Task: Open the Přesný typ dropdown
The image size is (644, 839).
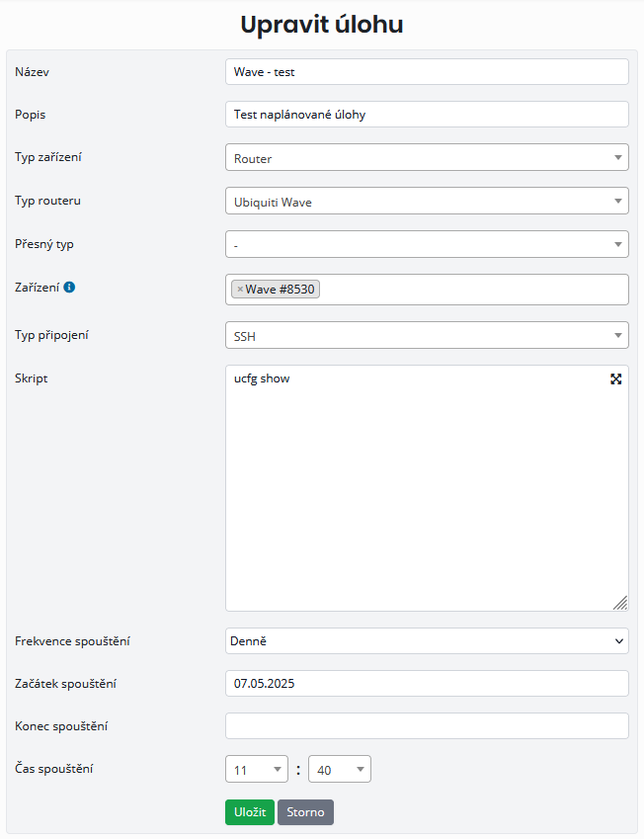Action: pos(427,244)
